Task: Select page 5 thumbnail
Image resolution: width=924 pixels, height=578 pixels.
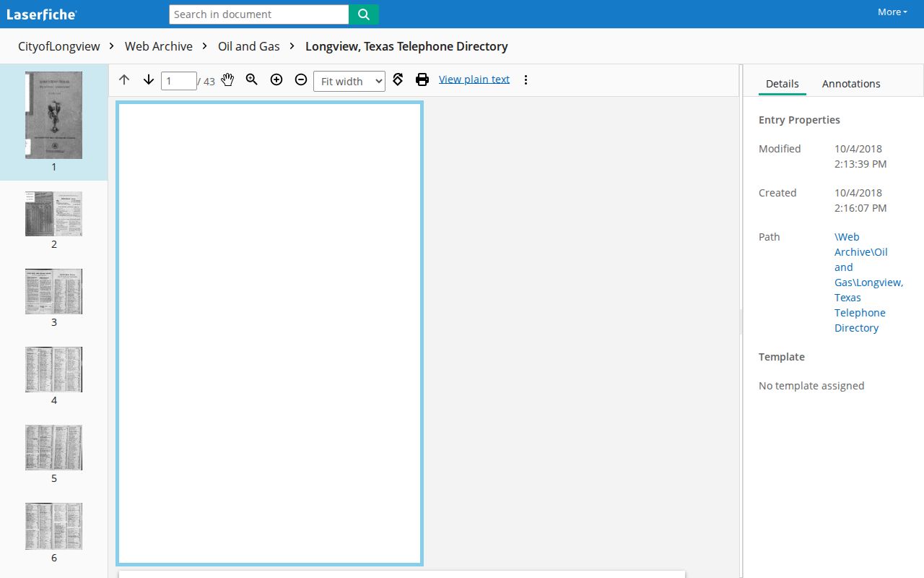Action: pyautogui.click(x=53, y=448)
